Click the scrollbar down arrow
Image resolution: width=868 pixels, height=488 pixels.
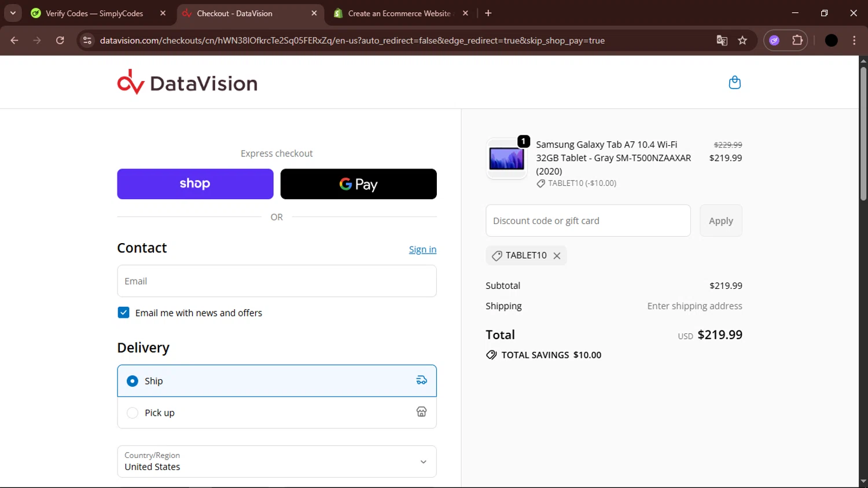[x=863, y=482]
